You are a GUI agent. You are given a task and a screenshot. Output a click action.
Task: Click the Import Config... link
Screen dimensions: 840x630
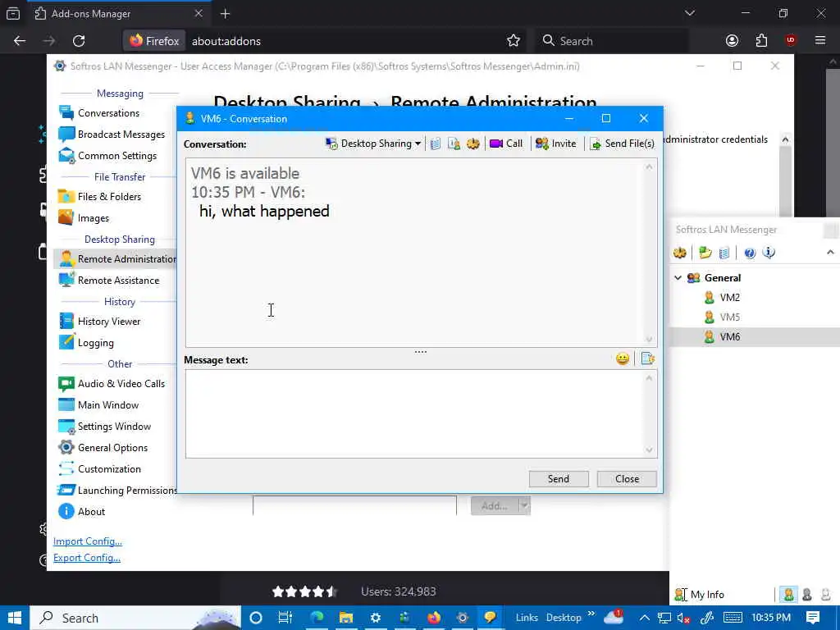pyautogui.click(x=88, y=541)
